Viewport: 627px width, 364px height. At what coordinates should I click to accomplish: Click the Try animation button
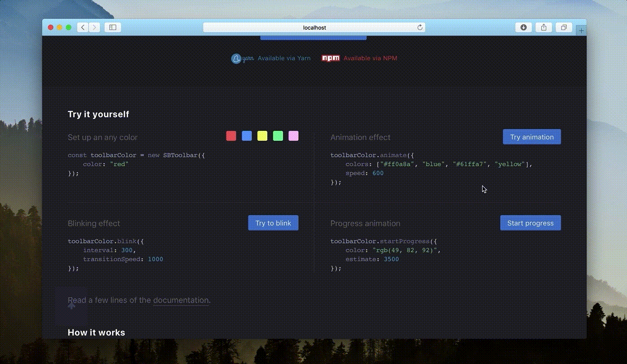click(532, 137)
